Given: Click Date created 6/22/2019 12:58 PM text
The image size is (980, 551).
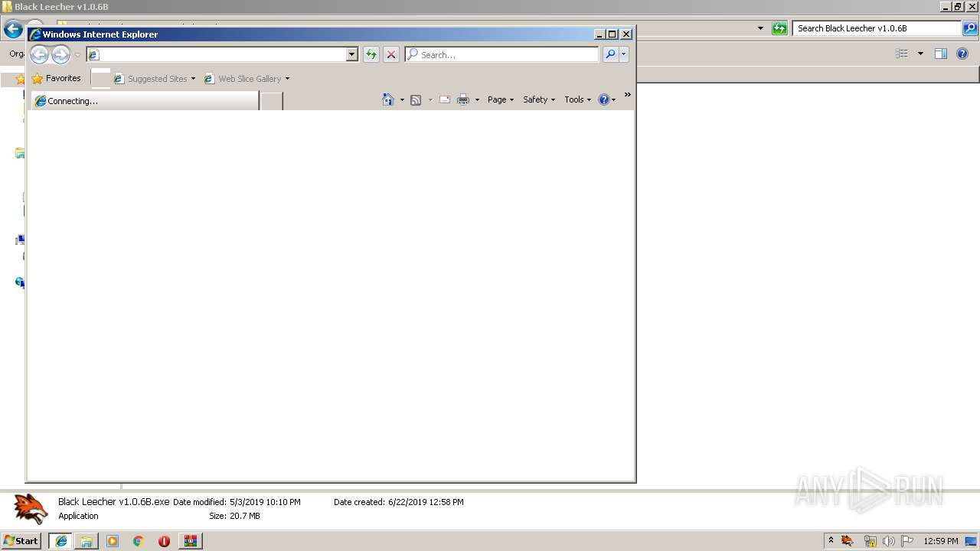Looking at the screenshot, I should (399, 502).
